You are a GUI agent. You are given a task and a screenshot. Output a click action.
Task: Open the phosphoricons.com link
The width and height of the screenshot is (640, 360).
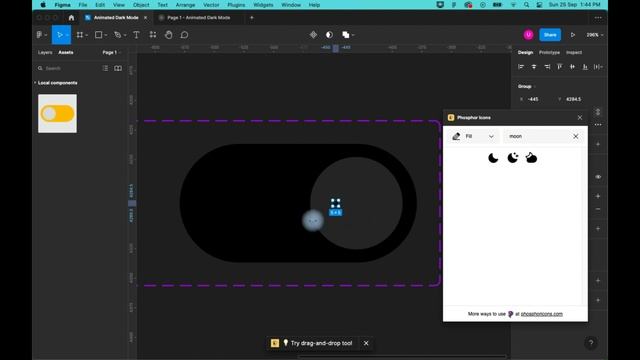(542, 314)
